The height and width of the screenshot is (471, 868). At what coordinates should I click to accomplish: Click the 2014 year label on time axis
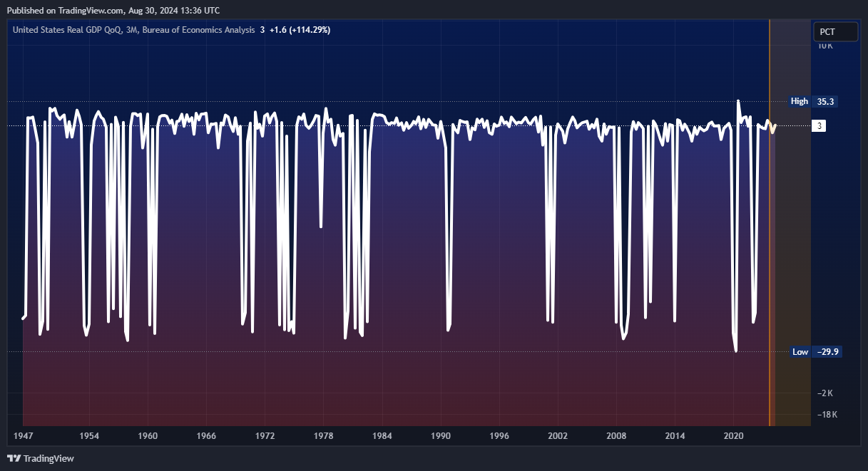point(675,435)
